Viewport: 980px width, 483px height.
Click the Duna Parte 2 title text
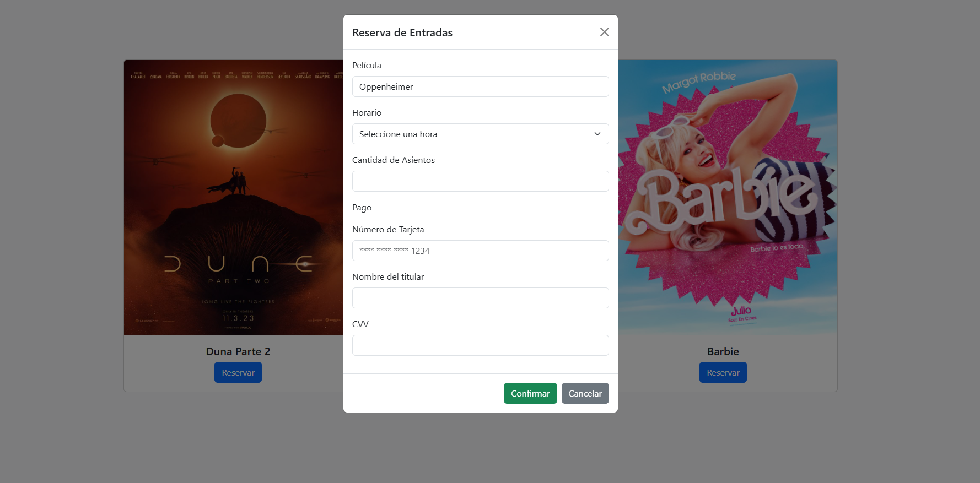(x=238, y=351)
